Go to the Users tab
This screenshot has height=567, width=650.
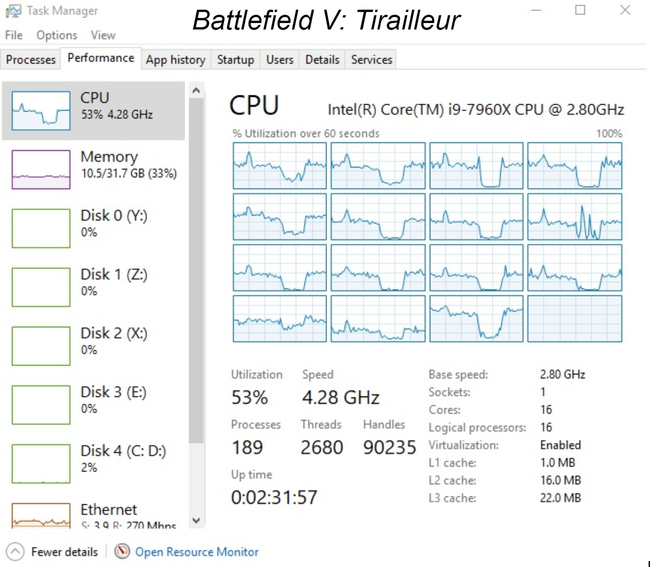pos(279,60)
